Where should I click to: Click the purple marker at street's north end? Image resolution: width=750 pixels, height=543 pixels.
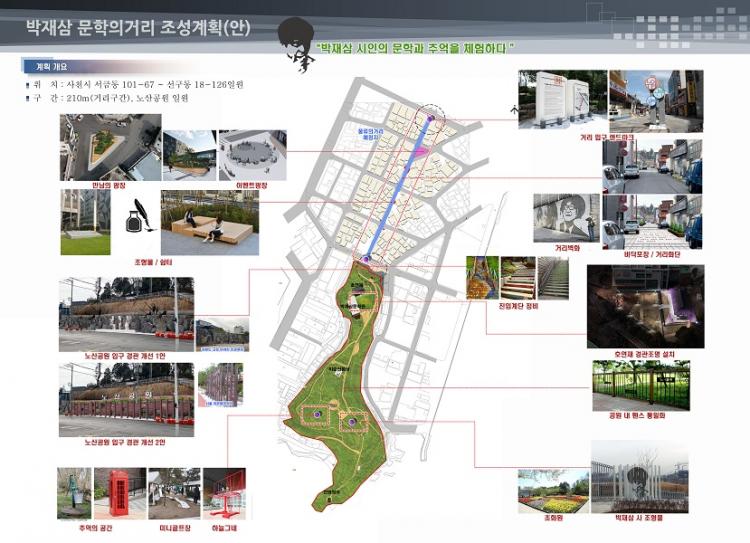(x=432, y=119)
